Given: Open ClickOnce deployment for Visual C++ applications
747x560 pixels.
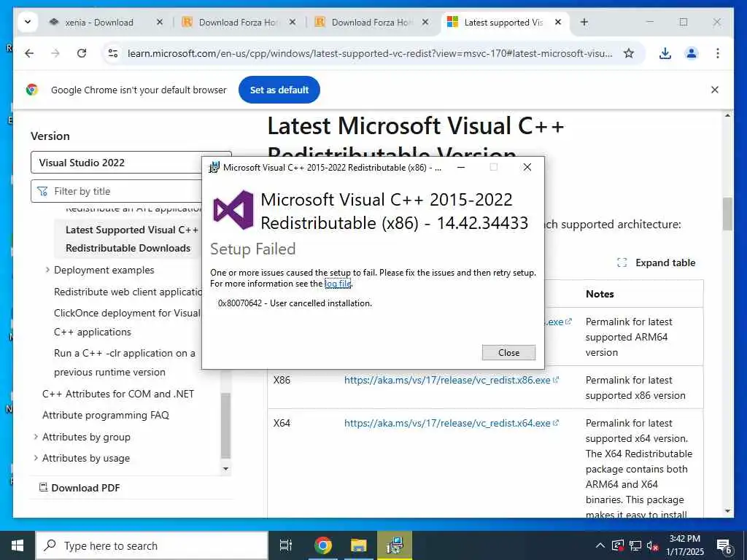Looking at the screenshot, I should 127,322.
